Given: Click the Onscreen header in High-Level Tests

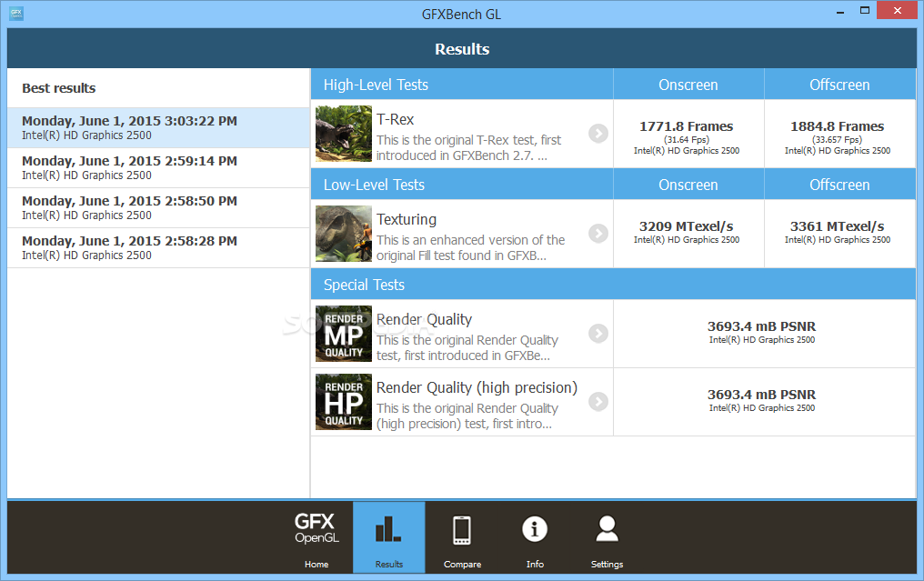Looking at the screenshot, I should (x=688, y=85).
